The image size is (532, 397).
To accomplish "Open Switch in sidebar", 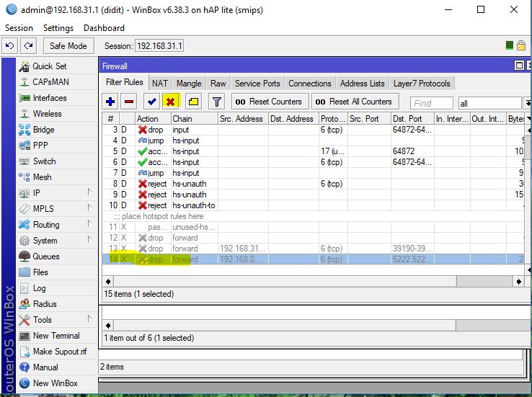I will [x=44, y=161].
